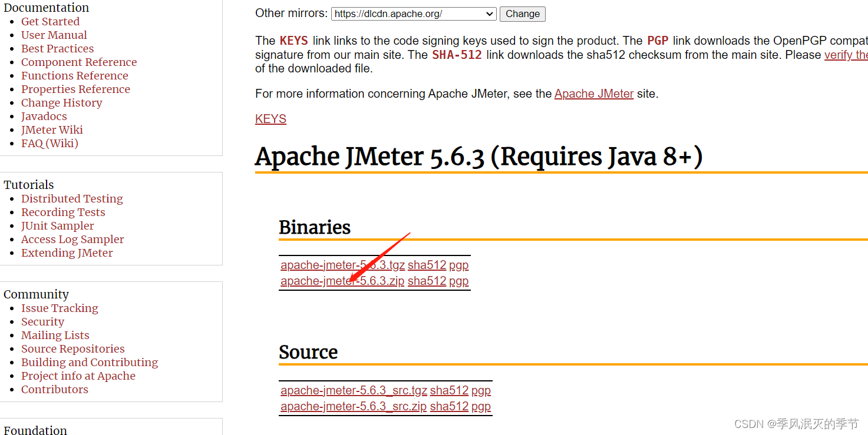Select Distributed Testing tutorial
The image size is (868, 435).
pyautogui.click(x=72, y=199)
